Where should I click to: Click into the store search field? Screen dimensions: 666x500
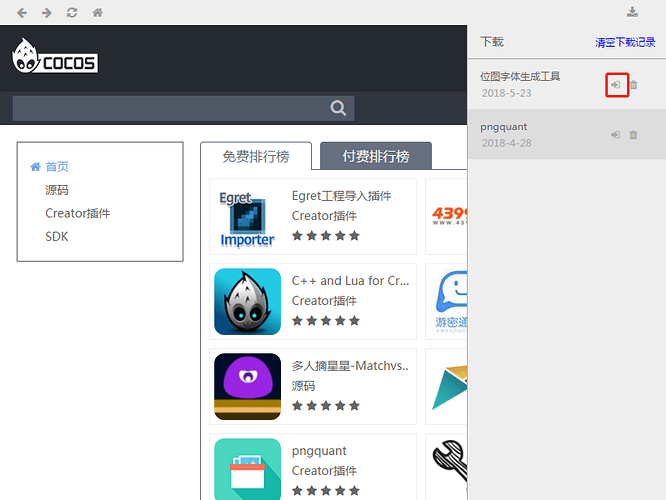pyautogui.click(x=171, y=108)
